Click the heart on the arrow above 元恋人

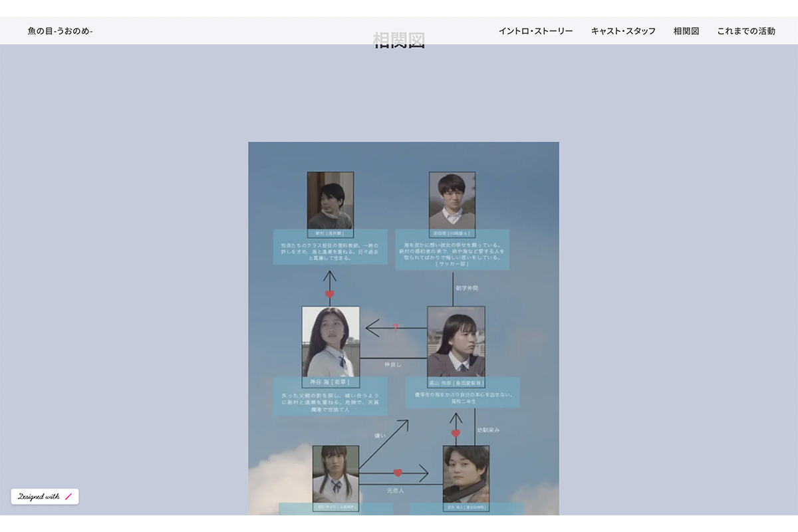pyautogui.click(x=398, y=473)
